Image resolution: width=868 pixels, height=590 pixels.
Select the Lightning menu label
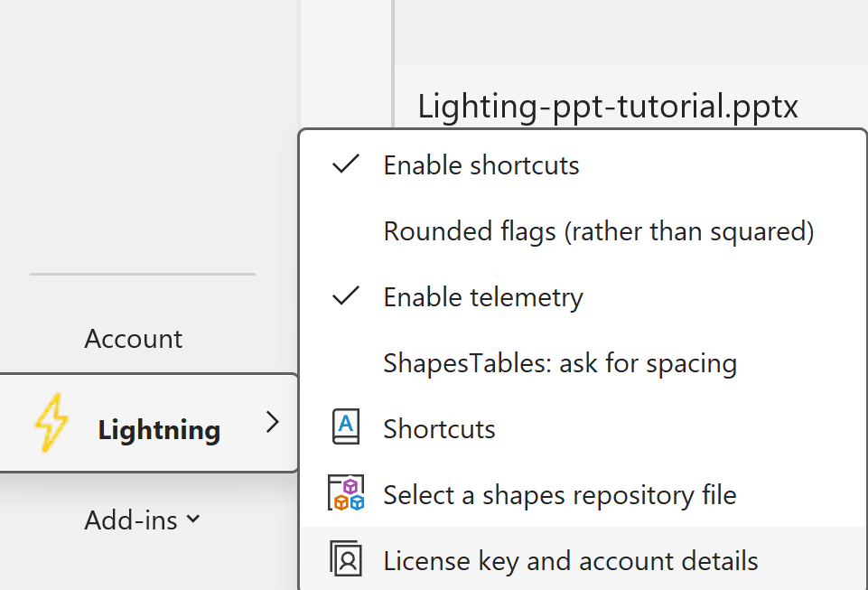[x=159, y=429]
